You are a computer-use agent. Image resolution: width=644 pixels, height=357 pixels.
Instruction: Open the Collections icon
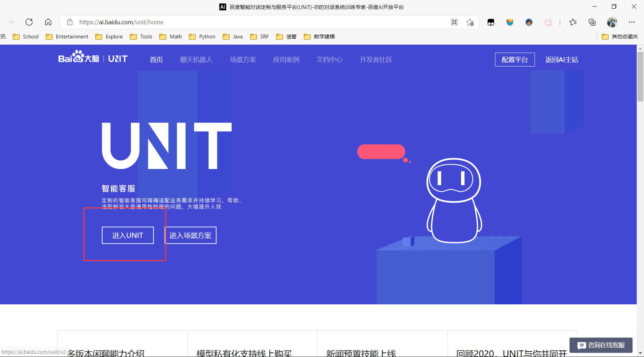pos(592,22)
